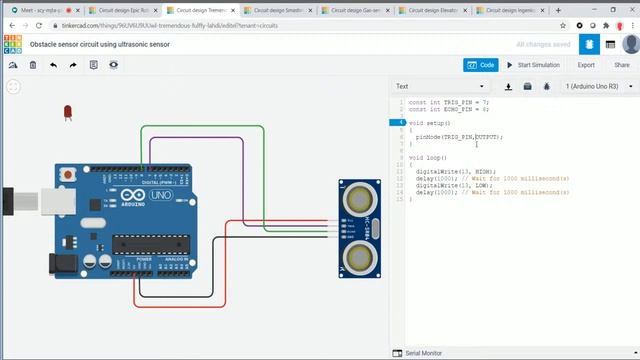This screenshot has height=360, width=640.
Task: Click the Export button
Action: coord(586,65)
